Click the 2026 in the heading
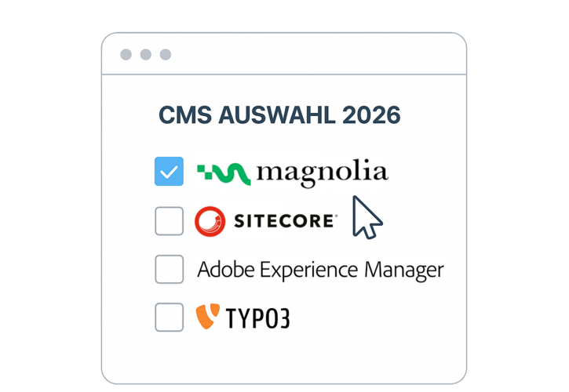The image size is (569, 392). pos(370,116)
